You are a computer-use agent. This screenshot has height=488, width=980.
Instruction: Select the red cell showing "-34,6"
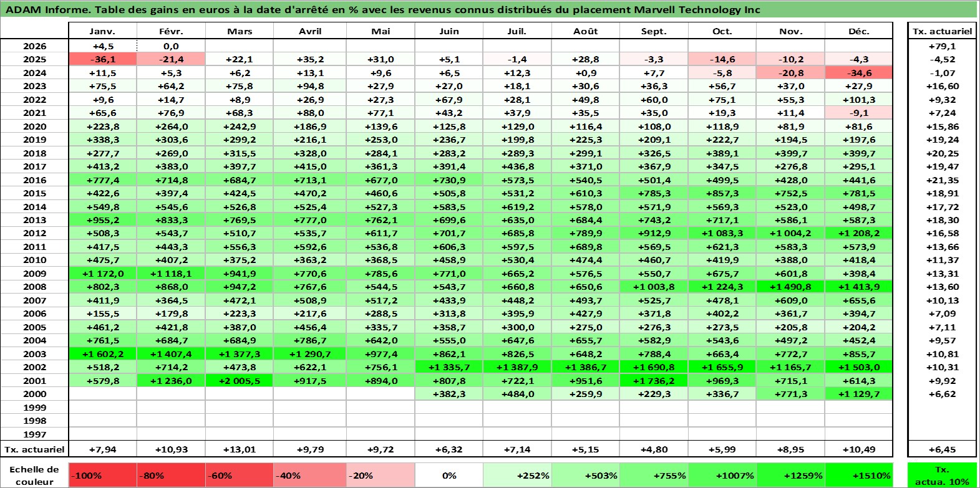tap(859, 73)
